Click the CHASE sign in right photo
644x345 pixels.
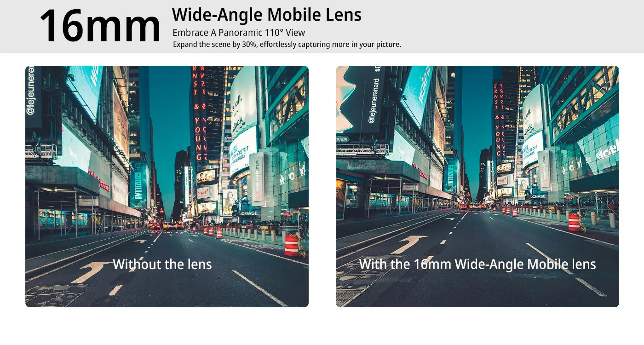coord(539,196)
